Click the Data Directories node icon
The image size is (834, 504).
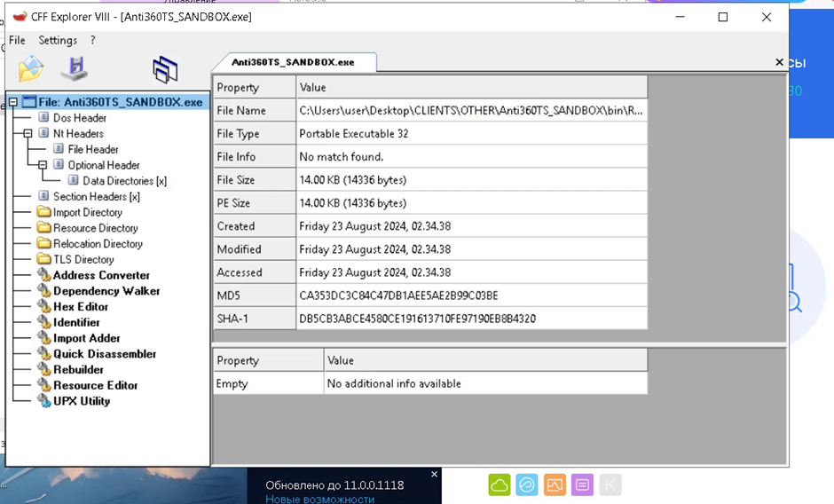(74, 180)
